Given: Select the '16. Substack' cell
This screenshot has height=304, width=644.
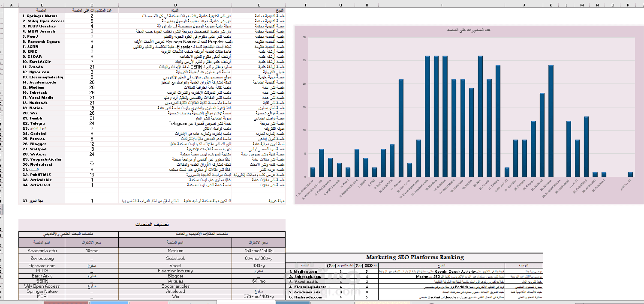Looking at the screenshot, I should [42, 92].
